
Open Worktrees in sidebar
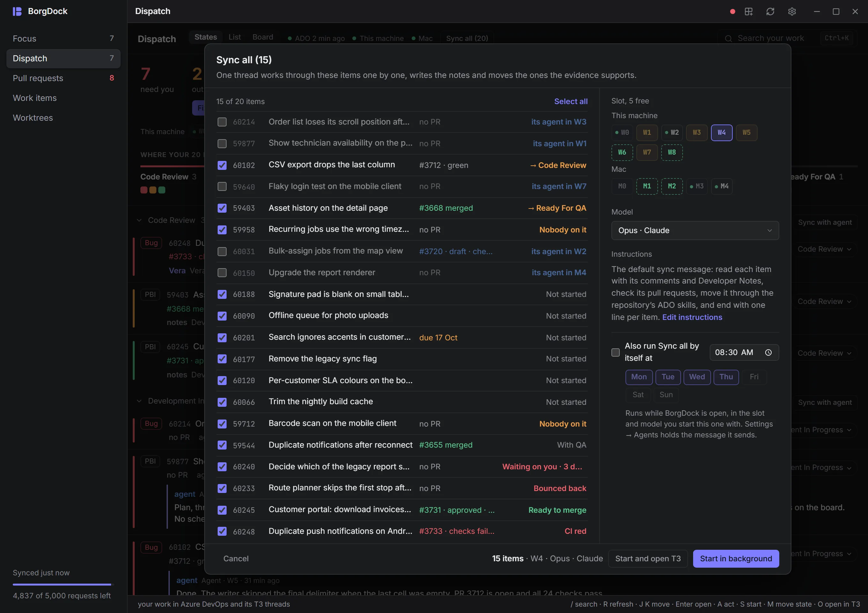click(x=63, y=118)
